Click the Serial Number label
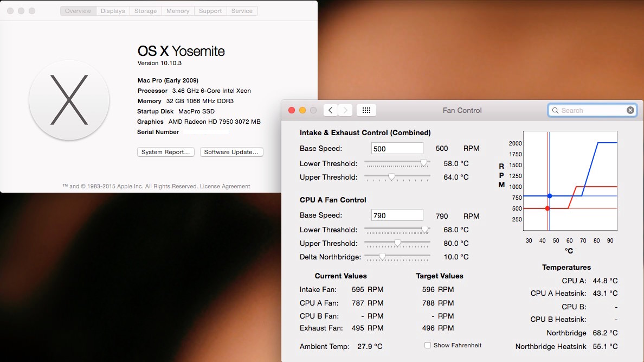Screen dimensions: 644x362 pos(158,132)
